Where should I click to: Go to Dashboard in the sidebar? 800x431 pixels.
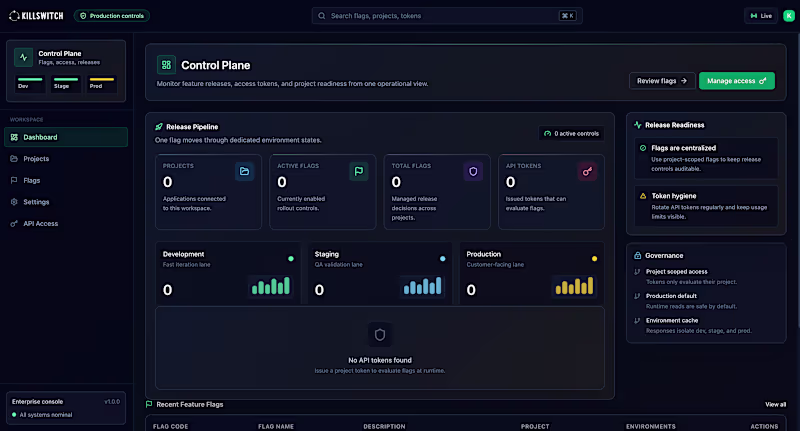point(66,137)
